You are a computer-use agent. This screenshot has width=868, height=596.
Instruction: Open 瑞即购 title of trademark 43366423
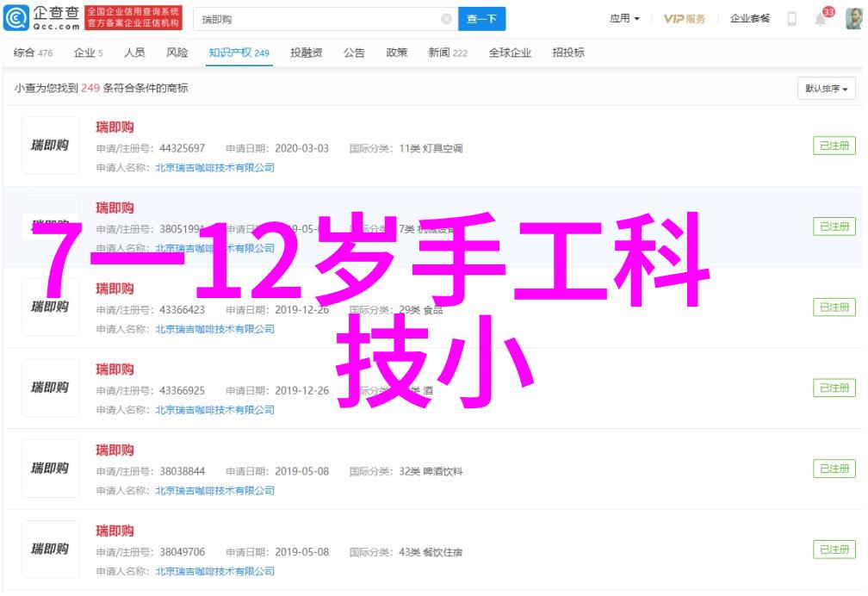(x=115, y=289)
